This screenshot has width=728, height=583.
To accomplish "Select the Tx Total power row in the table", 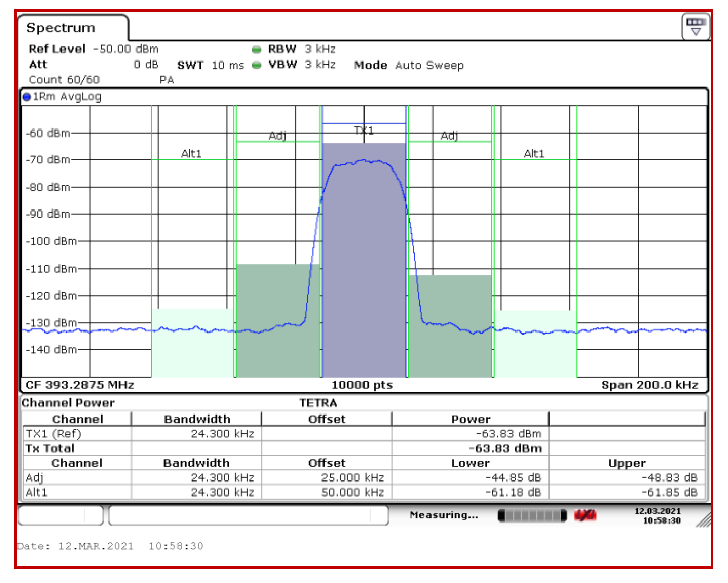I will [x=50, y=448].
